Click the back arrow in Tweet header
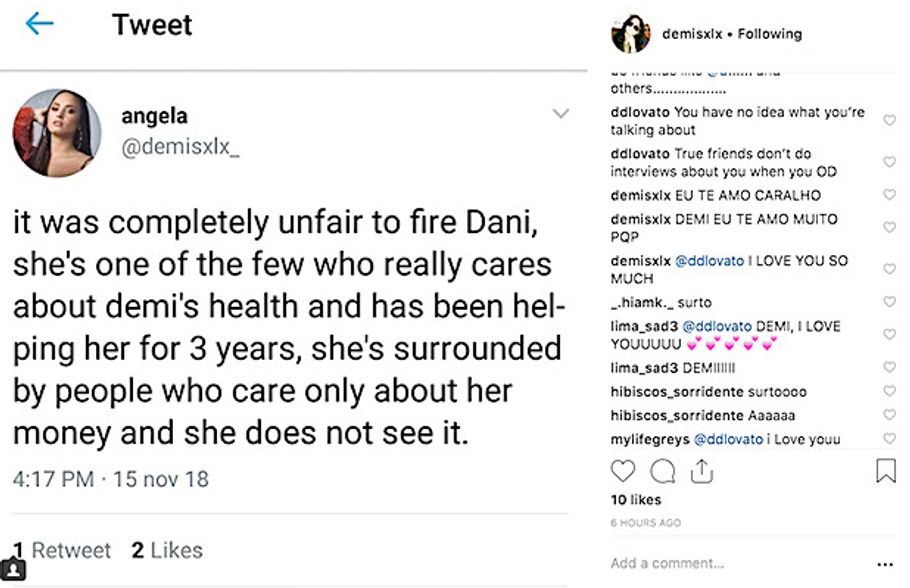Image resolution: width=910 pixels, height=588 pixels. click(39, 24)
